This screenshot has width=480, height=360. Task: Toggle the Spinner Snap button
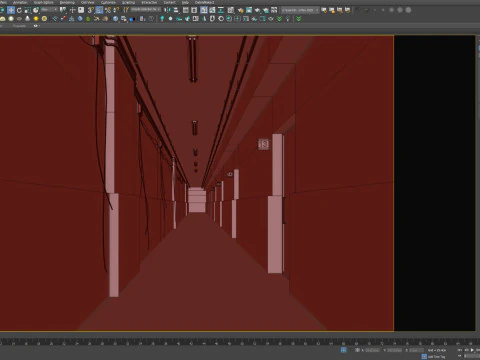pos(116,10)
